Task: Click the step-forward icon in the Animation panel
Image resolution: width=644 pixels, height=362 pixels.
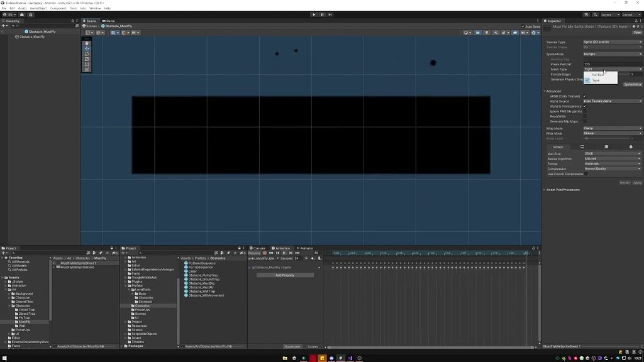Action: [291, 253]
